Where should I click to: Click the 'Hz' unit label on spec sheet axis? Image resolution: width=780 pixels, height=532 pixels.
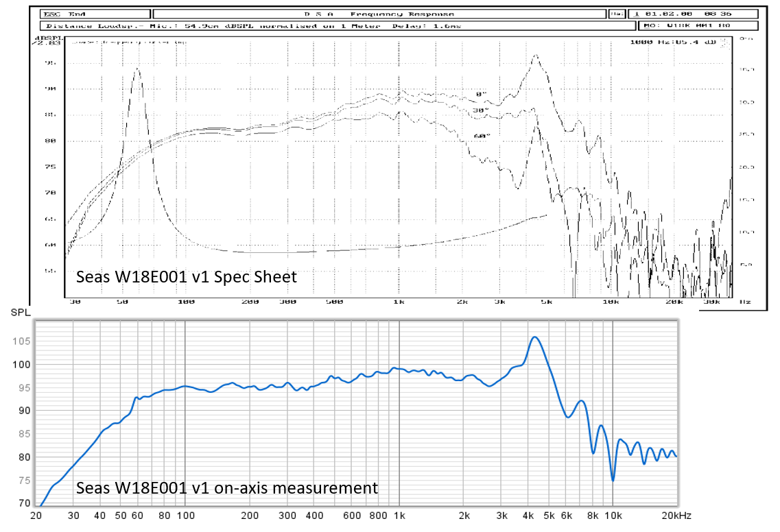click(x=745, y=302)
